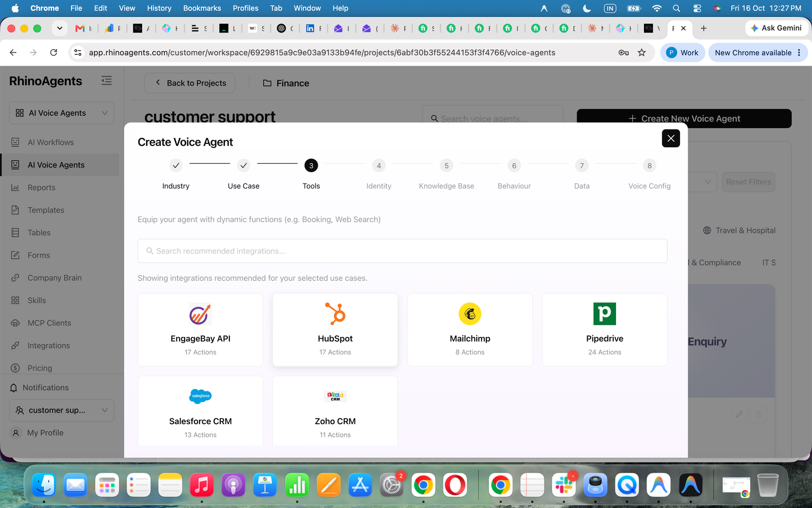Open Pricing in the sidebar
Screen dimensions: 812x508
[40, 368]
